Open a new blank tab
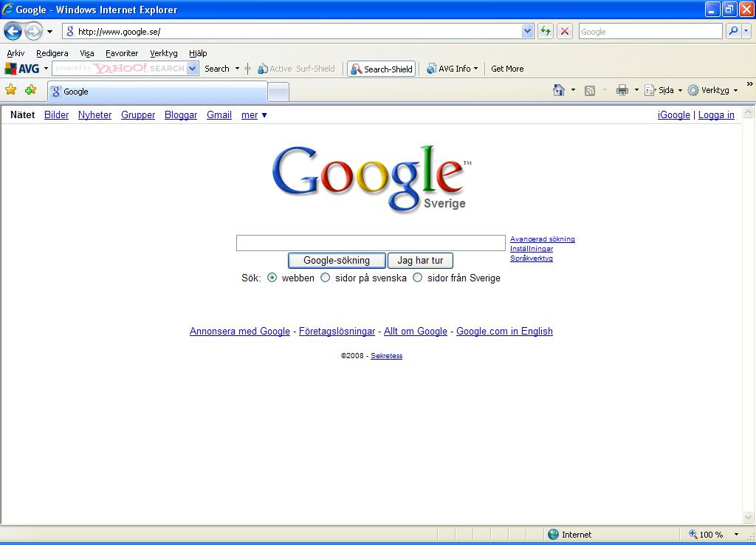 278,92
